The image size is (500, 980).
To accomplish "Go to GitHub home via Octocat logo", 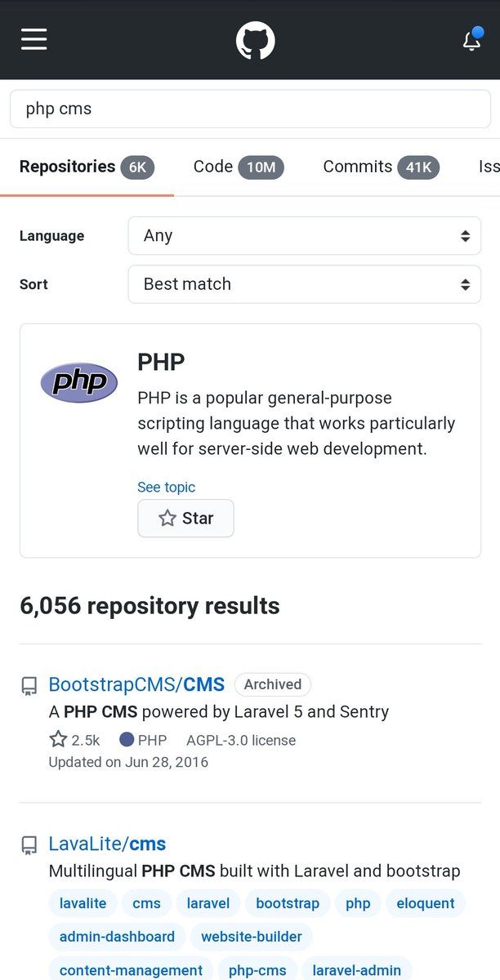I will coord(256,40).
